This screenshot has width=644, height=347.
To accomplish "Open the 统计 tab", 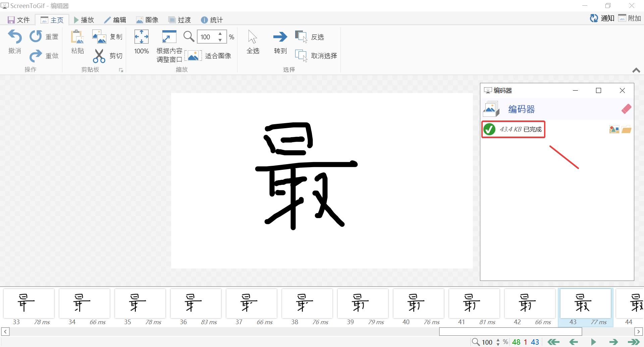I will coord(212,20).
